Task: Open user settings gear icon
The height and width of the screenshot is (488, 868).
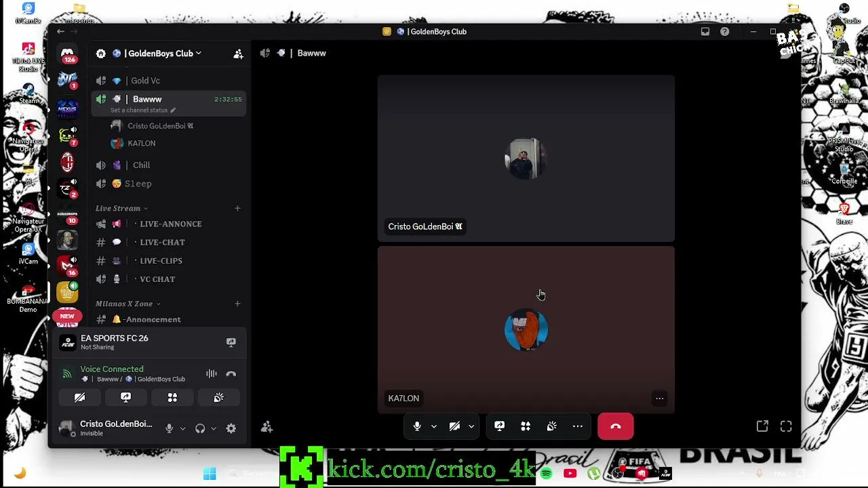Action: pyautogui.click(x=231, y=428)
